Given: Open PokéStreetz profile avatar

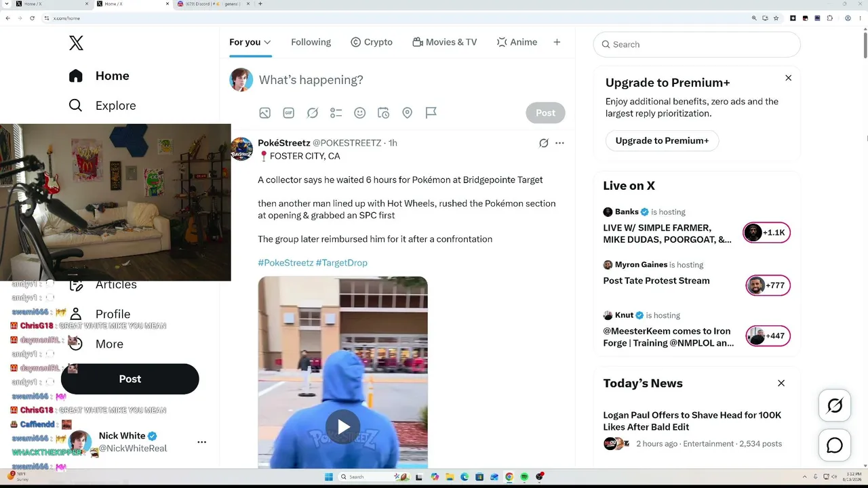Looking at the screenshot, I should click(x=241, y=149).
